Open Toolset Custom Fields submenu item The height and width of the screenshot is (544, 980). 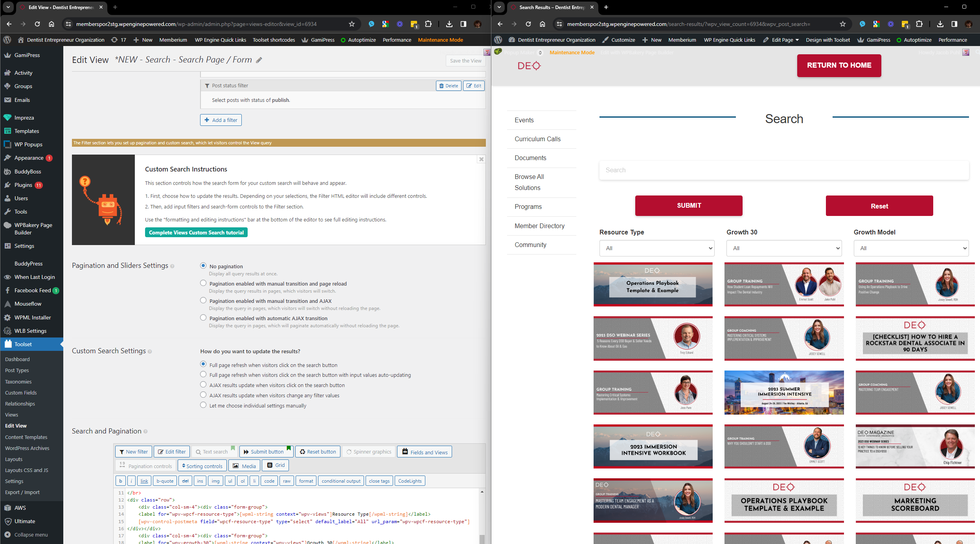21,393
